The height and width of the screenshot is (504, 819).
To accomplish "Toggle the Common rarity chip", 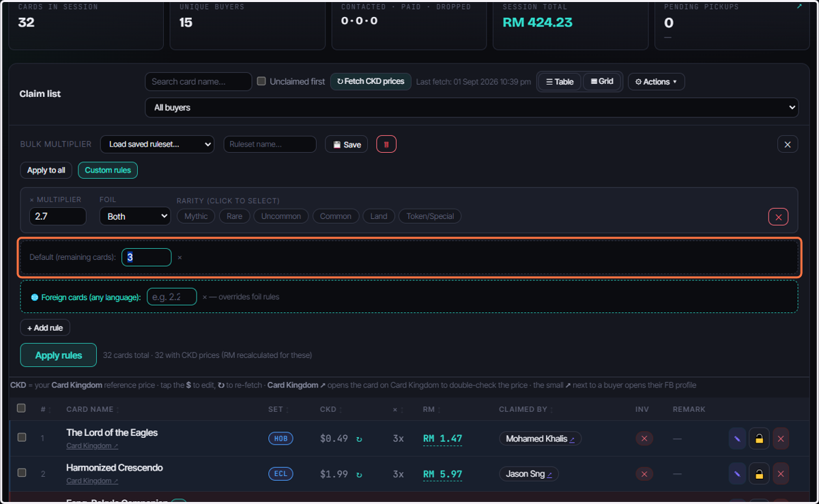I will (336, 216).
